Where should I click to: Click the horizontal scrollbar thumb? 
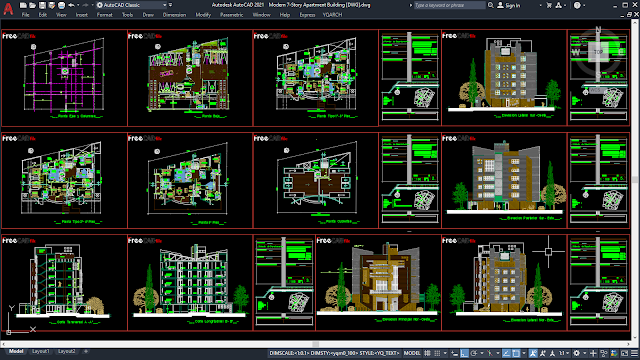click(315, 344)
